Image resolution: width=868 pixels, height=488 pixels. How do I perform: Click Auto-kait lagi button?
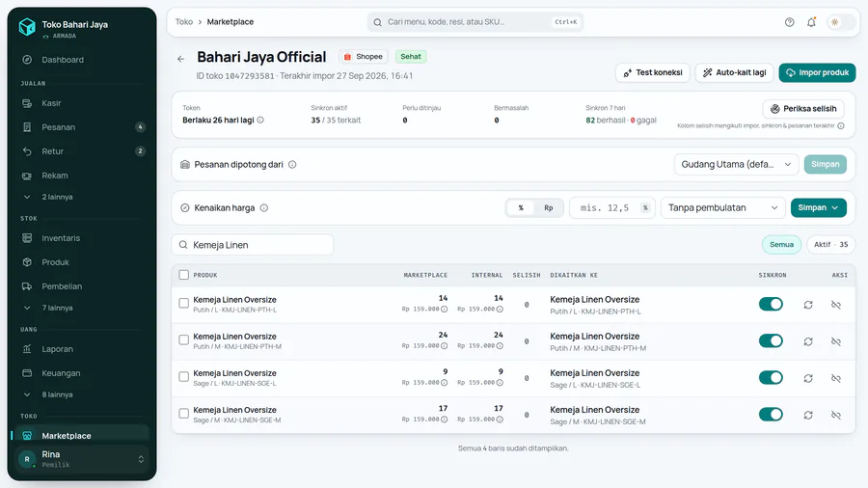tap(735, 73)
